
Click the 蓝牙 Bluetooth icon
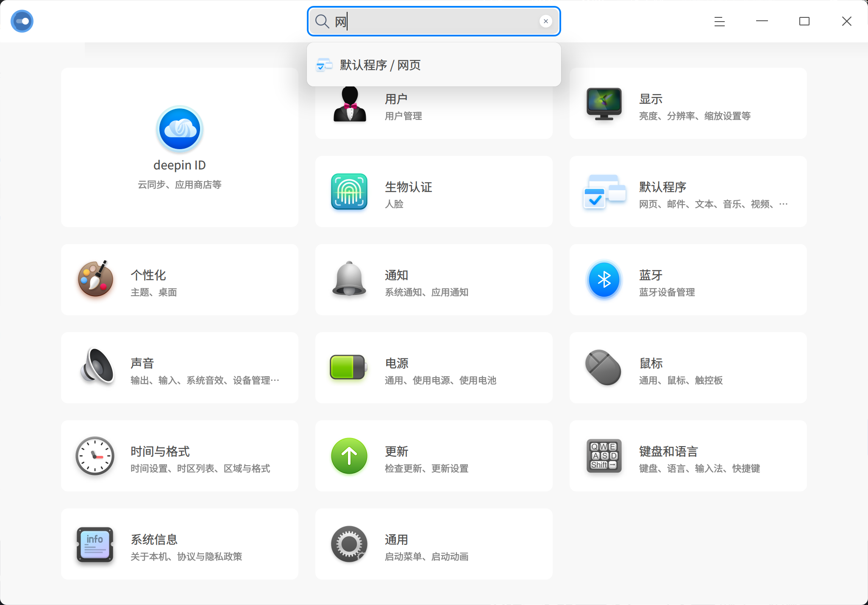pyautogui.click(x=604, y=280)
